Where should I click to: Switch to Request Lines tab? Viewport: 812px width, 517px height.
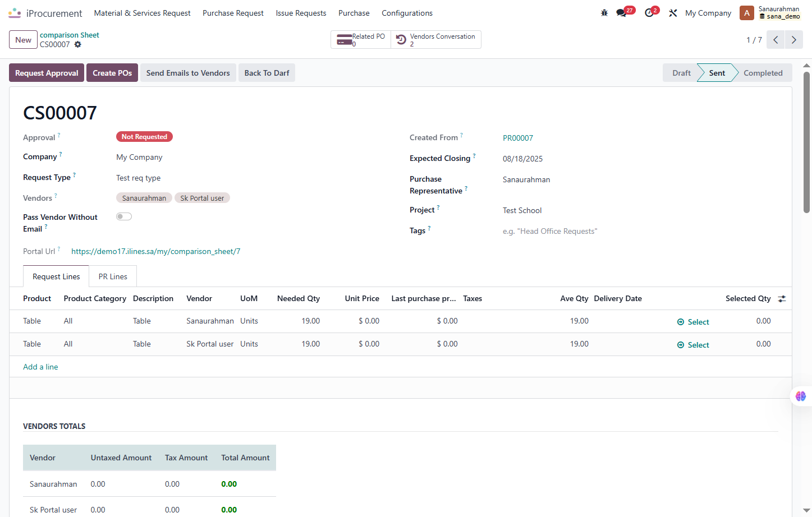pyautogui.click(x=56, y=276)
